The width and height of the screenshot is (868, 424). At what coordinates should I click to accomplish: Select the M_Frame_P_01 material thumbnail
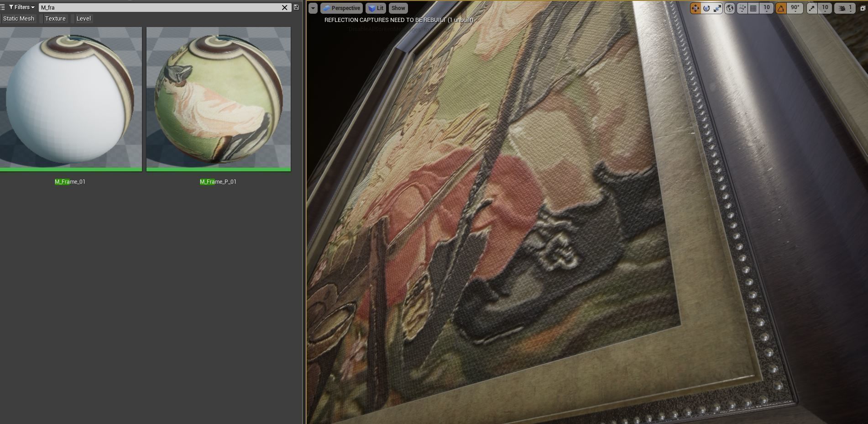click(x=218, y=99)
